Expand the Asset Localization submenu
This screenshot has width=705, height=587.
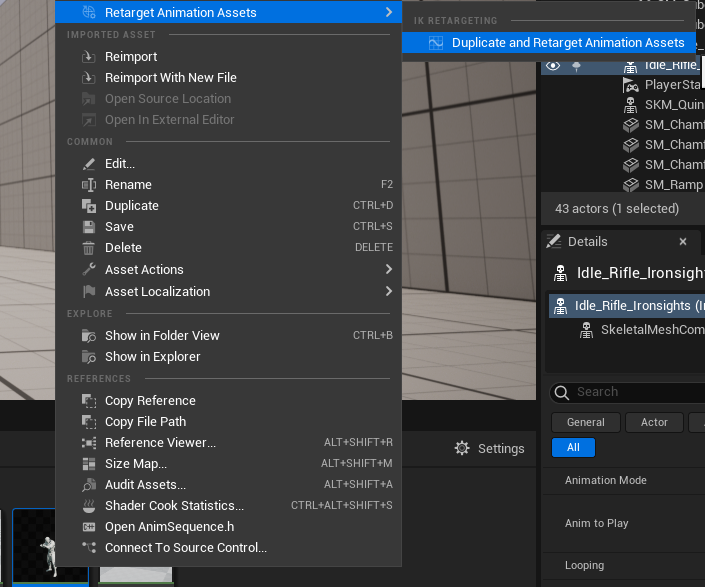228,292
